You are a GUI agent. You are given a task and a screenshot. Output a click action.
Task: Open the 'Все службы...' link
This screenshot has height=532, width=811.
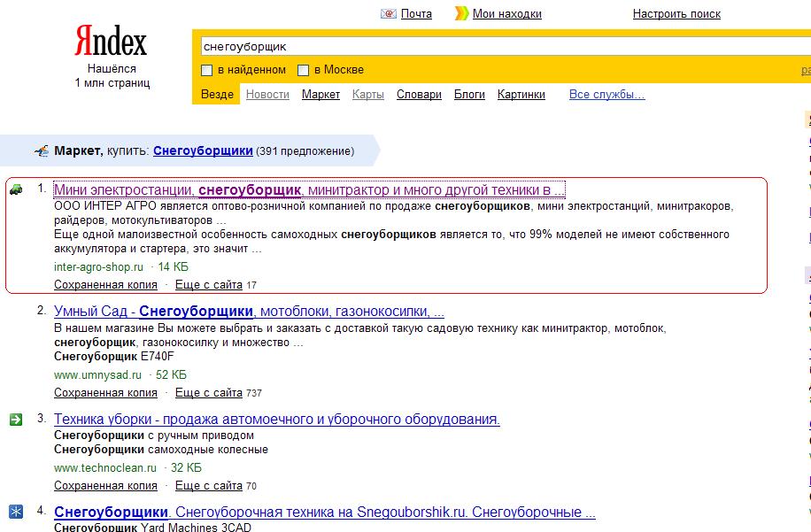(606, 95)
